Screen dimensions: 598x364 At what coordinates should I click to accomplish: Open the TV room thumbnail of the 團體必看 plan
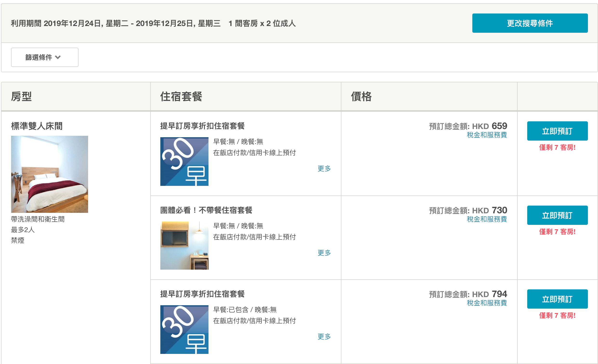pos(184,245)
